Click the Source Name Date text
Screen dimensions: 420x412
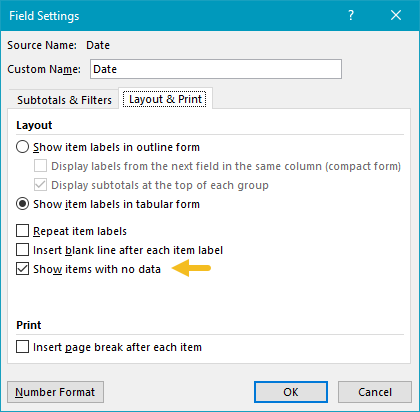98,45
